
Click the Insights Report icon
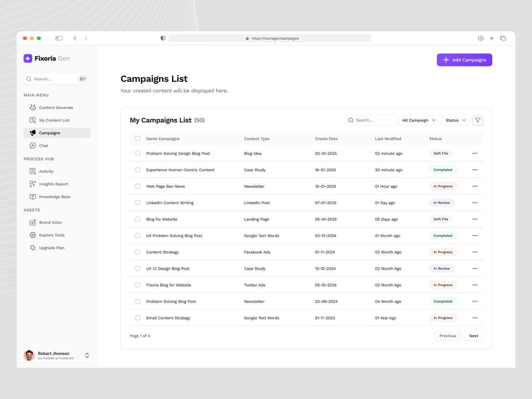[32, 184]
